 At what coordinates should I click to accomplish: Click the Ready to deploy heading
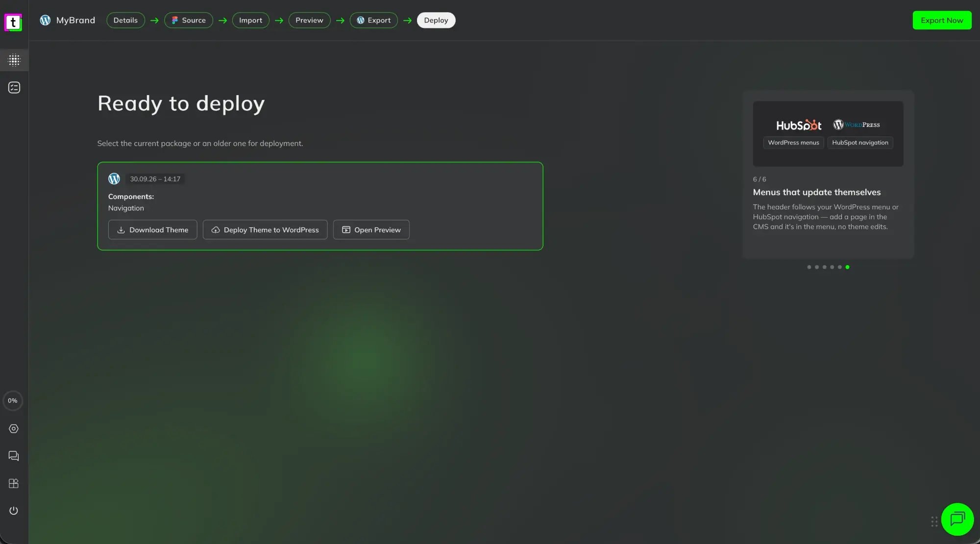click(181, 103)
